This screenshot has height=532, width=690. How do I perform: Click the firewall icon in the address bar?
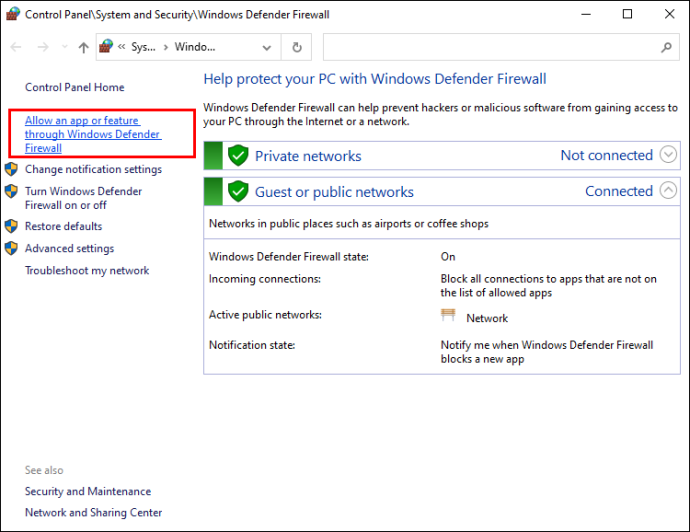pos(106,46)
